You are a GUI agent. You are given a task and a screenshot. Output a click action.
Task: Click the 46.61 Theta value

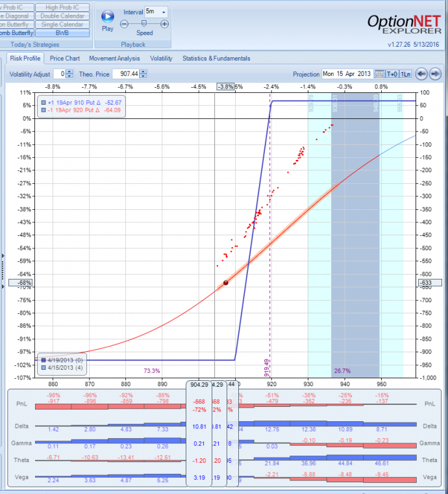click(x=382, y=463)
